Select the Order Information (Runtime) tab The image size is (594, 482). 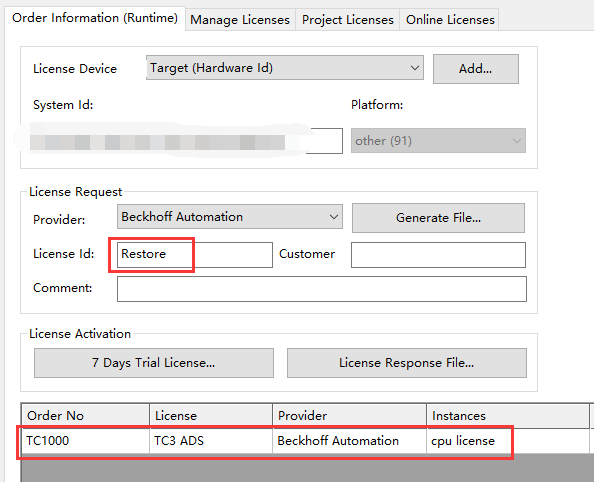click(x=95, y=18)
